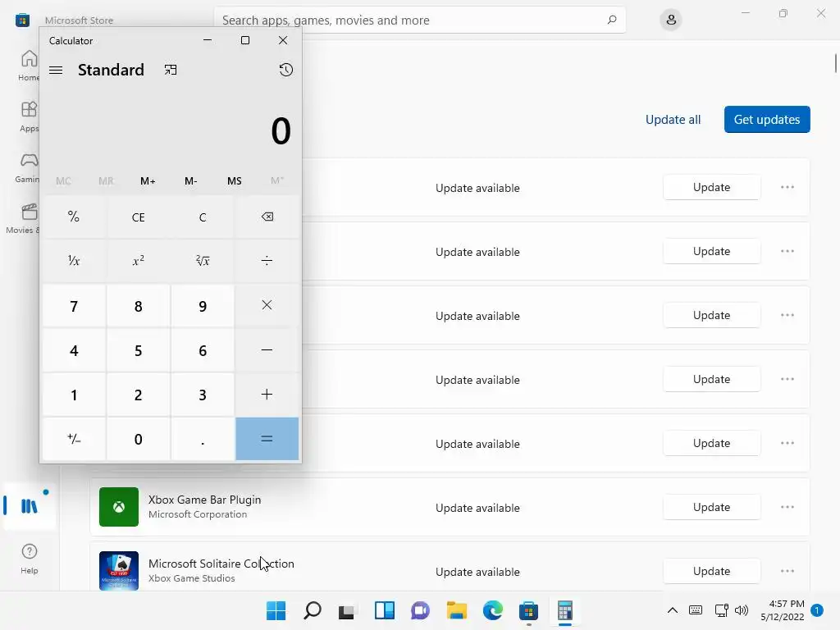
Task: Click the x squared key
Action: click(138, 261)
